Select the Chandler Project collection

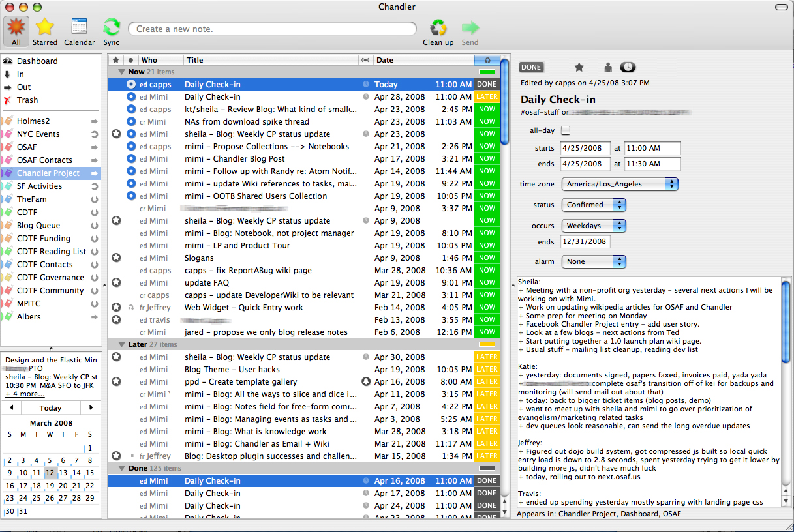pyautogui.click(x=51, y=173)
